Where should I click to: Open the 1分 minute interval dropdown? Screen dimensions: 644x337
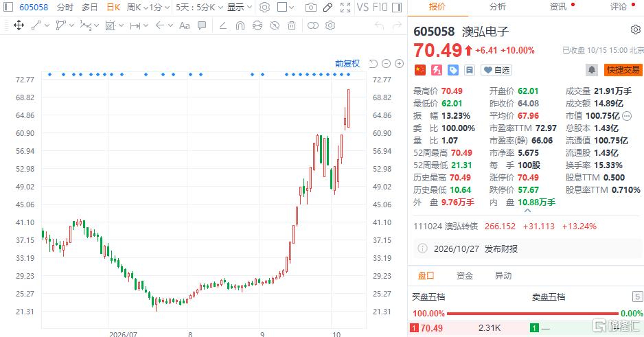[x=159, y=7]
